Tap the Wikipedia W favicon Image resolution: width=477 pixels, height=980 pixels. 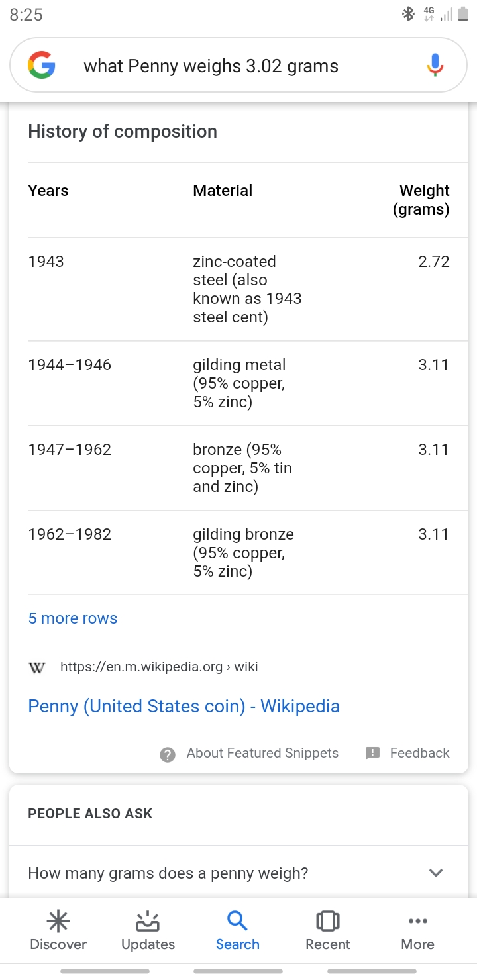click(x=37, y=667)
